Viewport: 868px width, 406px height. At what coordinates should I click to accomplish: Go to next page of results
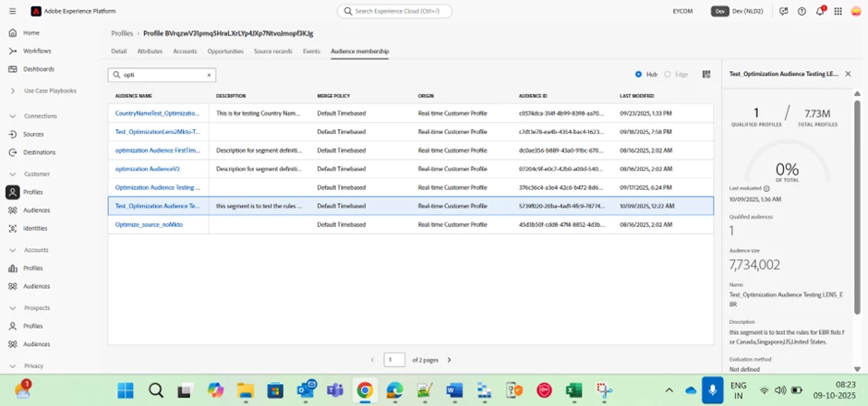click(x=449, y=360)
